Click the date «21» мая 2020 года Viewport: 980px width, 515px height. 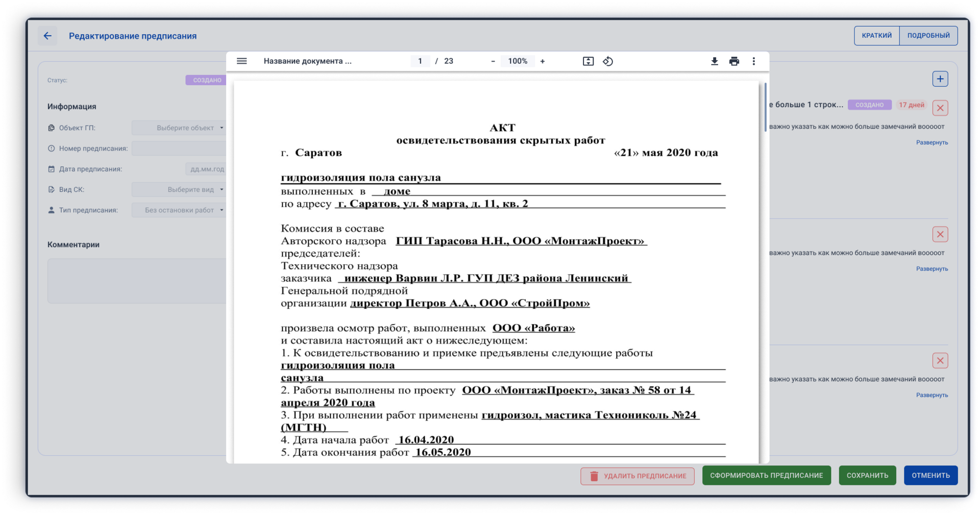[x=666, y=153]
